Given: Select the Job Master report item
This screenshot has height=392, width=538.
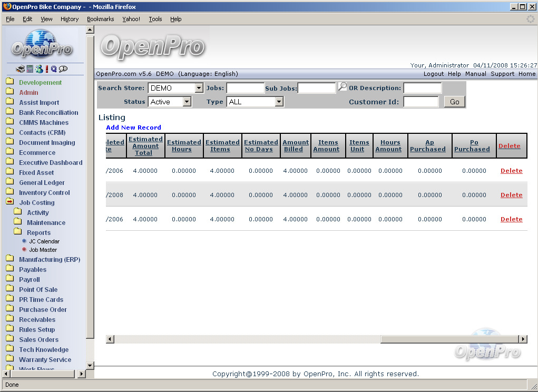Looking at the screenshot, I should click(x=43, y=250).
